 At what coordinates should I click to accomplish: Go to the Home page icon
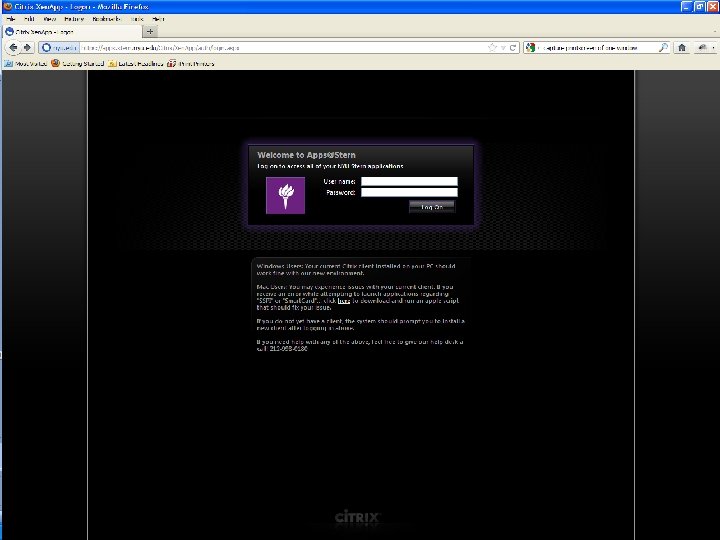[x=682, y=47]
